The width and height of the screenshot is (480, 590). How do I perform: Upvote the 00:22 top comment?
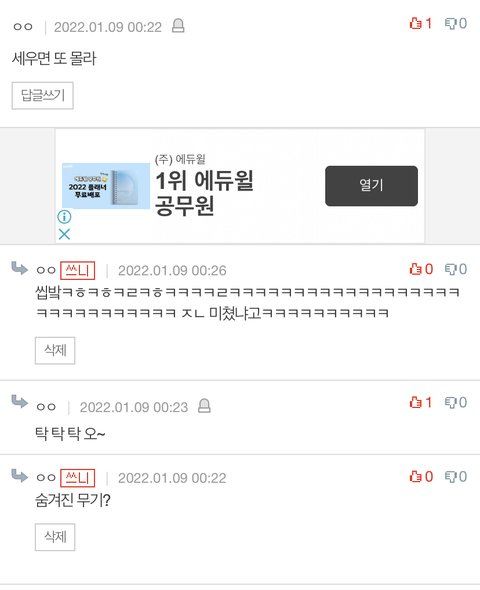pos(421,23)
